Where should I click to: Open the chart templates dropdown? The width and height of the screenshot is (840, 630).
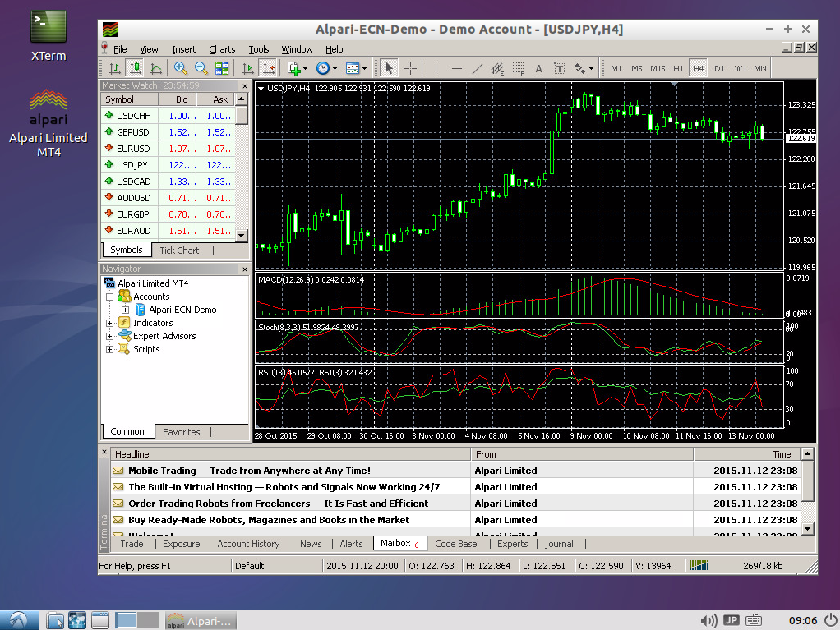(x=356, y=68)
